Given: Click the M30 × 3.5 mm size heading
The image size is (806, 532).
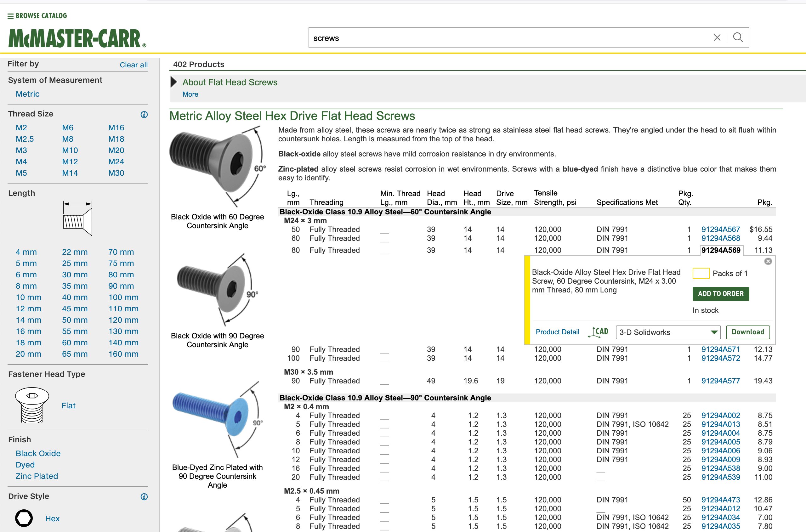Looking at the screenshot, I should tap(308, 372).
